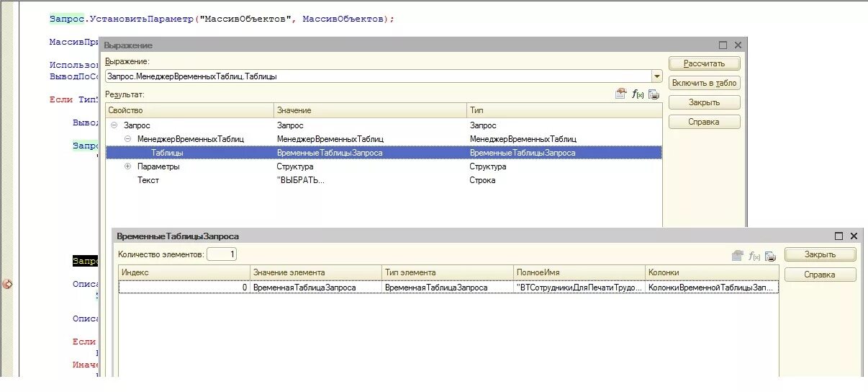
Task: Click the Значение элемента column header
Action: point(316,272)
